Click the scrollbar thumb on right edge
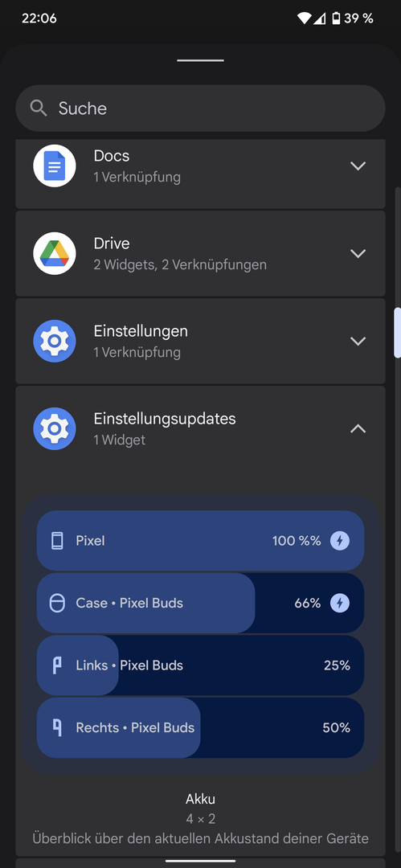This screenshot has height=868, width=401. pos(397,334)
